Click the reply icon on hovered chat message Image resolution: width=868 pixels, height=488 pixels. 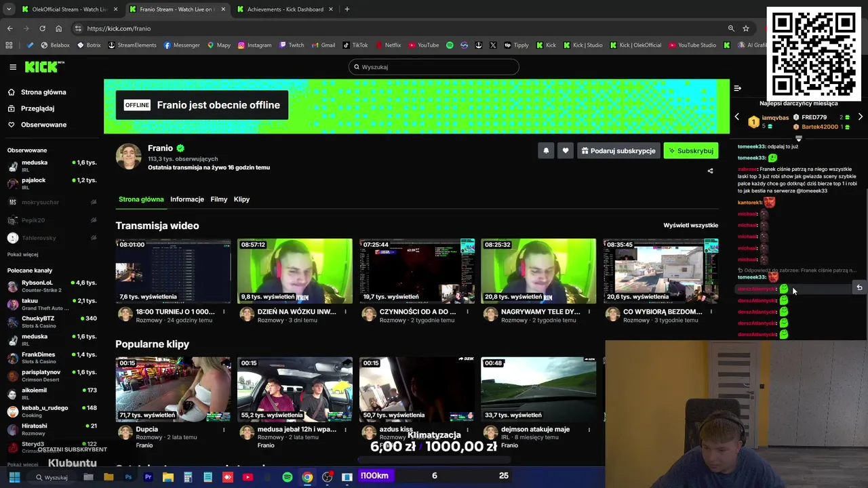click(859, 287)
